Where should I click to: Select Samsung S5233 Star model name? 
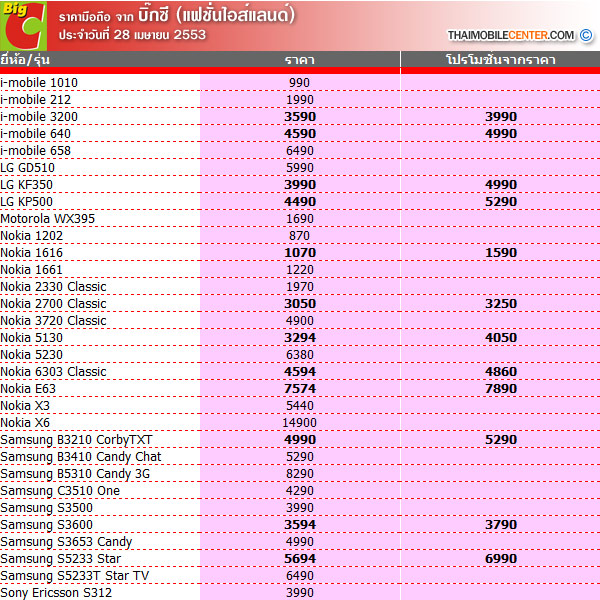pyautogui.click(x=60, y=559)
